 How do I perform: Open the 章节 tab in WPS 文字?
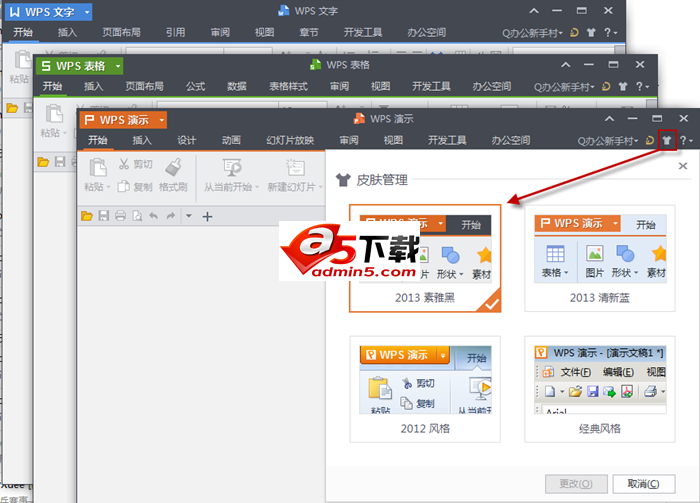click(x=309, y=33)
